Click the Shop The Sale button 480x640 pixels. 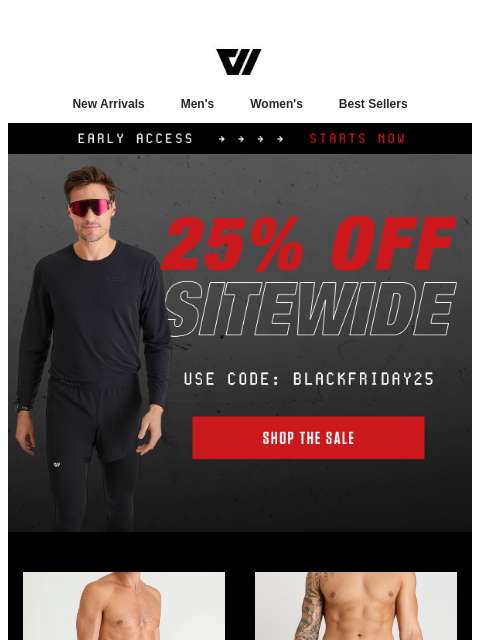click(308, 438)
